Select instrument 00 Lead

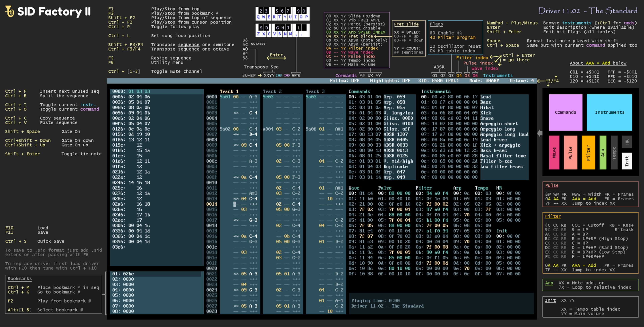click(475, 97)
